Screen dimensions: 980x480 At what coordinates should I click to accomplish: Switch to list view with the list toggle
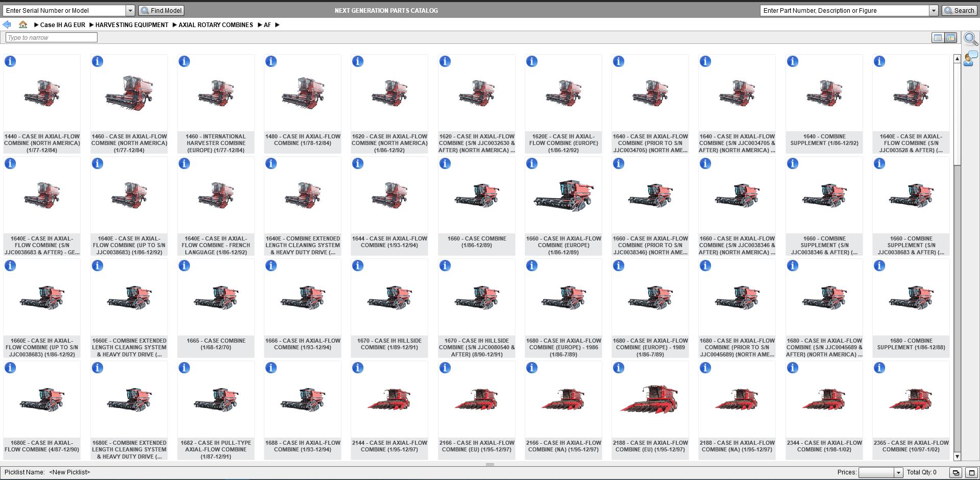click(938, 37)
